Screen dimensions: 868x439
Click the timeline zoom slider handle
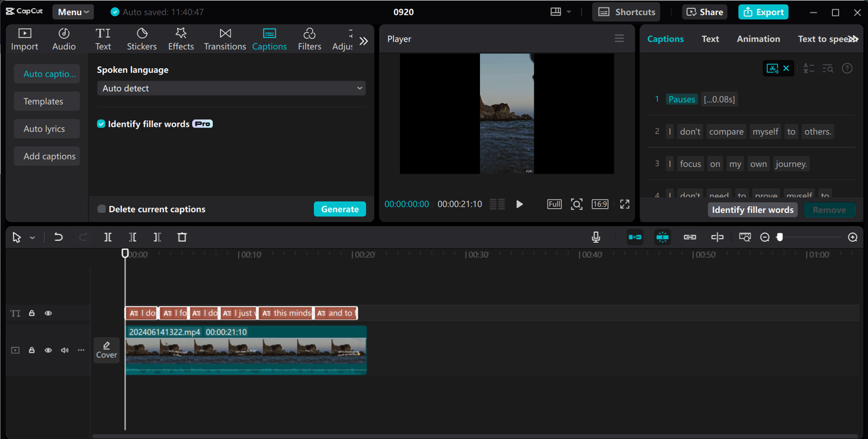pyautogui.click(x=780, y=237)
